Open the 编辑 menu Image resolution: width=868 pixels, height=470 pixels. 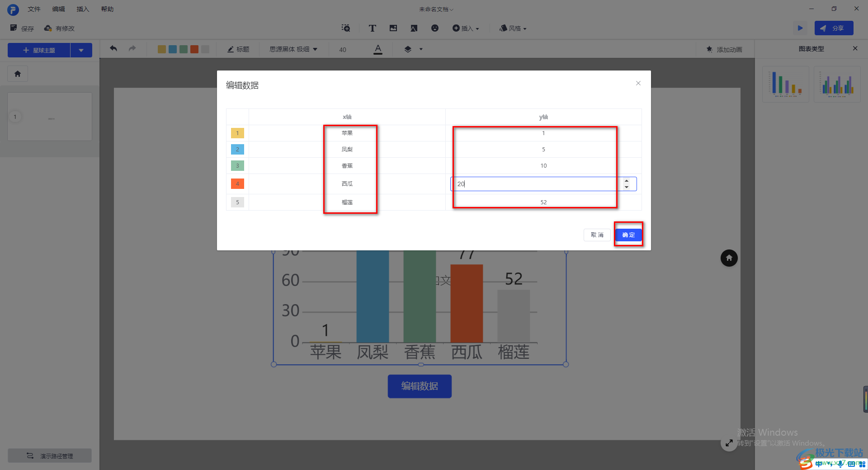click(x=58, y=9)
